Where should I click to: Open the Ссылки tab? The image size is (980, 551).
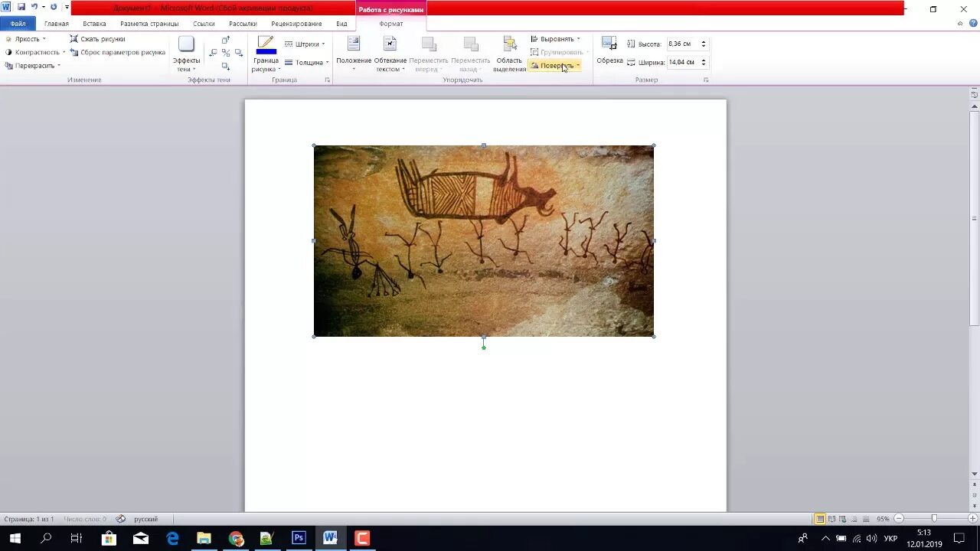(x=204, y=24)
